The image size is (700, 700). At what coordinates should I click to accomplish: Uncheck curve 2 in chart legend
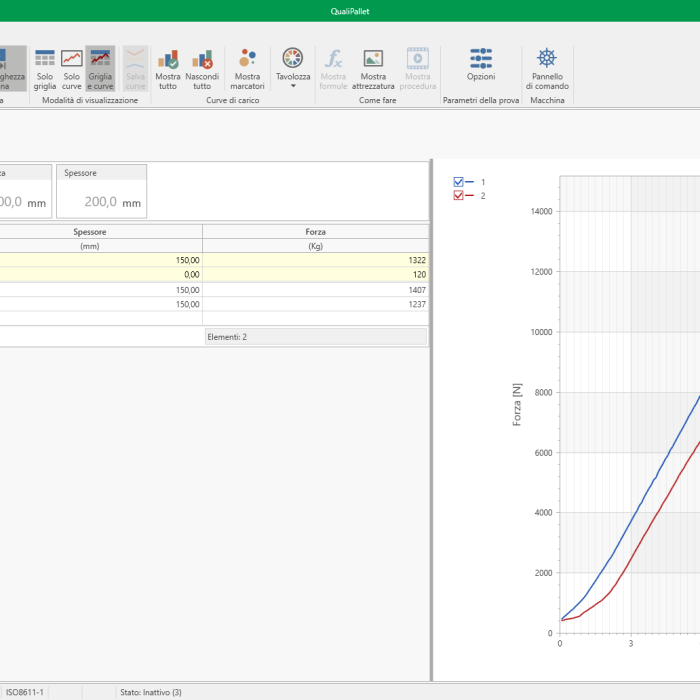(459, 196)
